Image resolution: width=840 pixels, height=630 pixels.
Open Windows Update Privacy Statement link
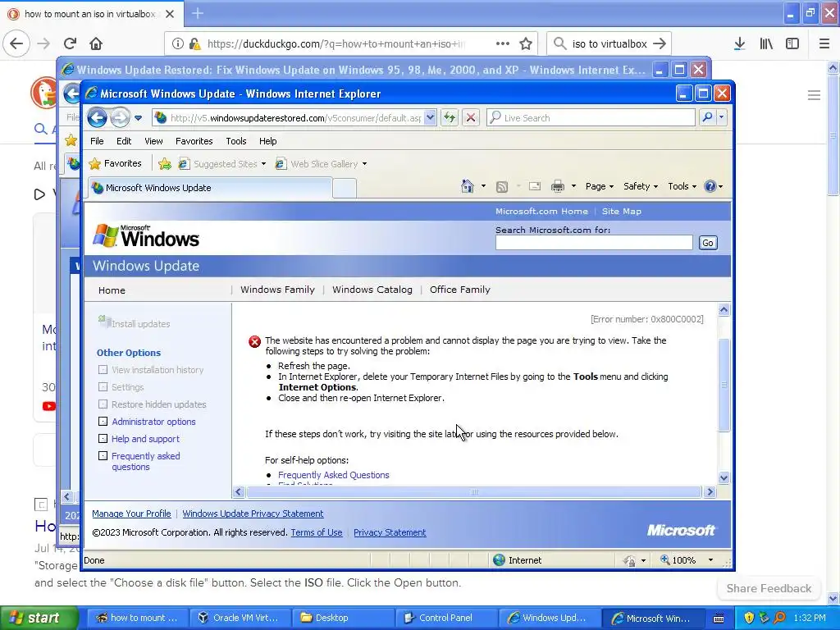(x=253, y=514)
